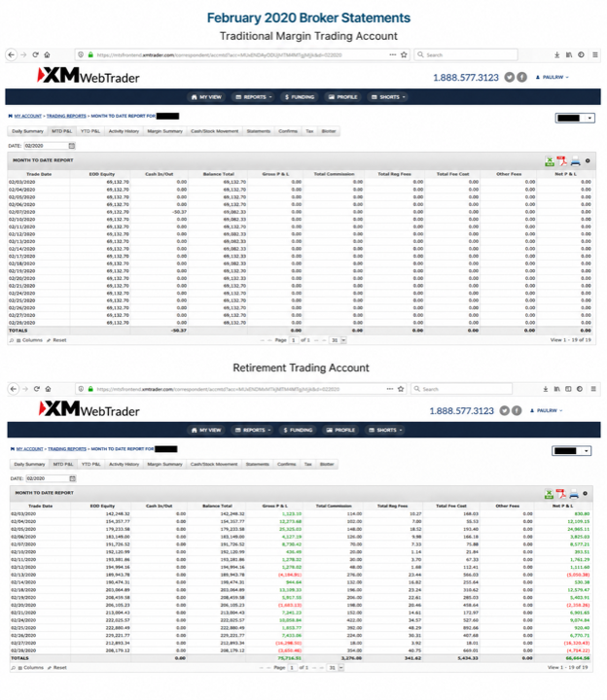Click the URL address bar in Retirement browser
The image size is (607, 700).
pos(241,389)
